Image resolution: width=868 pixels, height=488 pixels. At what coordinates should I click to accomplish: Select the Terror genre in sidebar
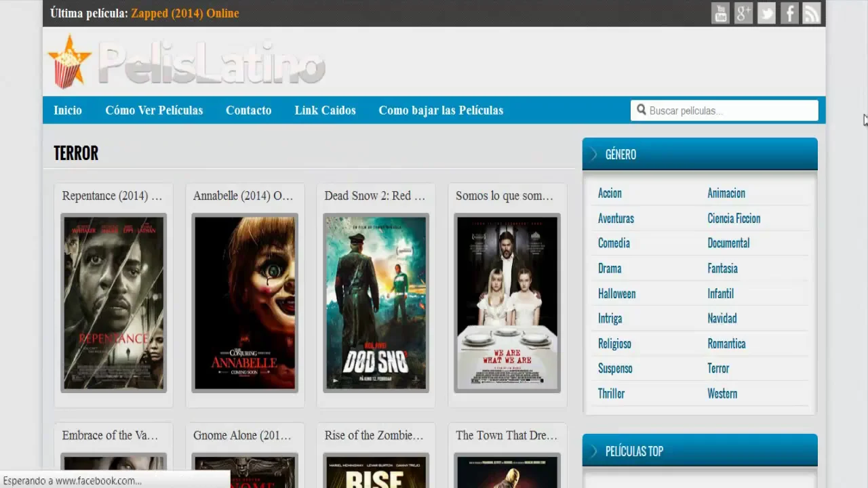tap(718, 368)
